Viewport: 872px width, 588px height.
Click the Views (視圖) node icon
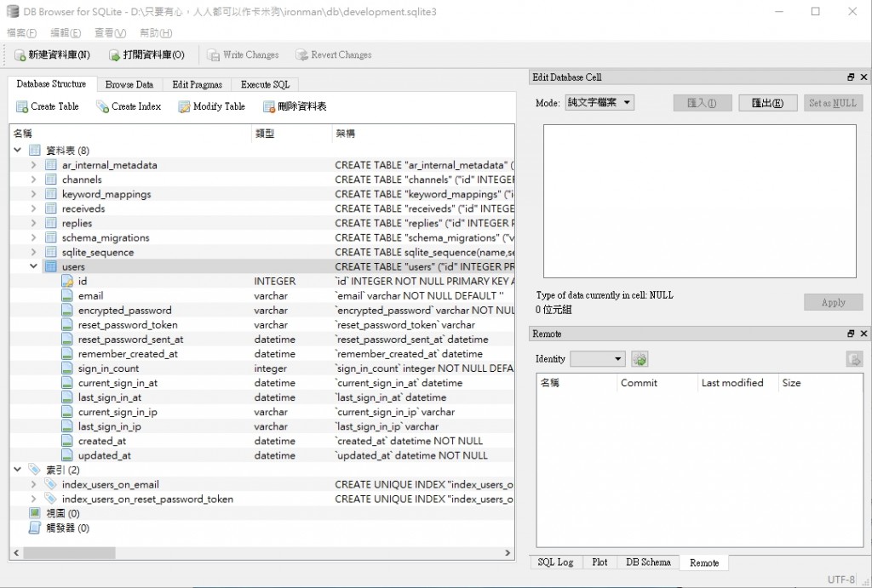click(35, 513)
